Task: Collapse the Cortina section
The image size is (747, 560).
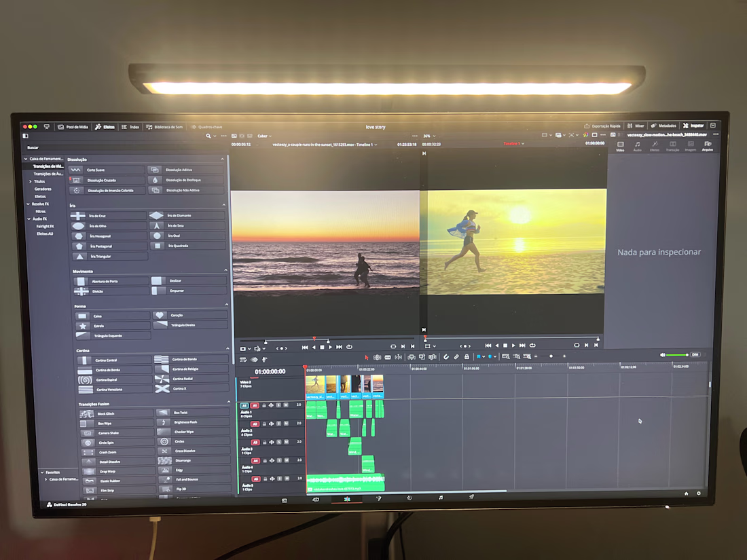Action: [227, 349]
